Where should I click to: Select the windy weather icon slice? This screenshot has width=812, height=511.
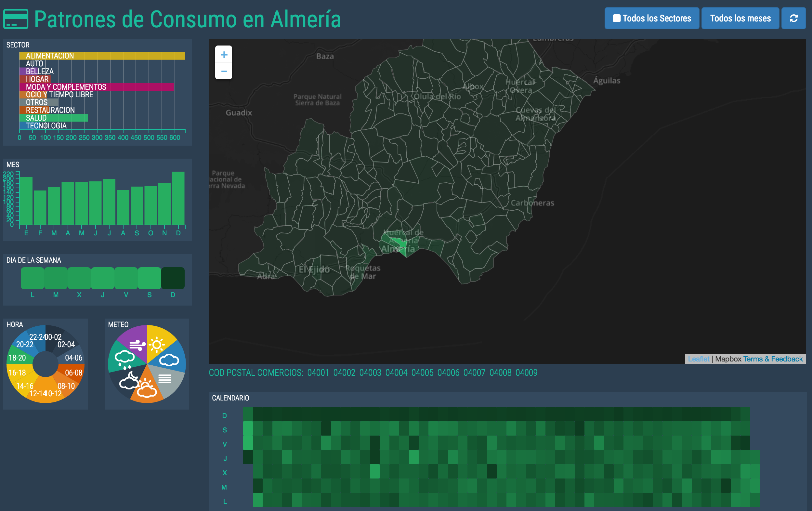point(137,344)
